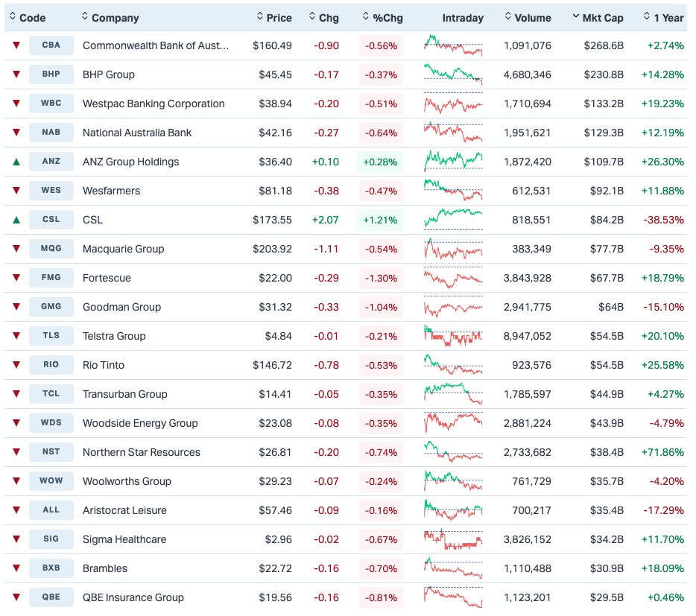Viewport: 696px width, 616px height.
Task: View ANZ intraday sparkline chart
Action: click(453, 162)
